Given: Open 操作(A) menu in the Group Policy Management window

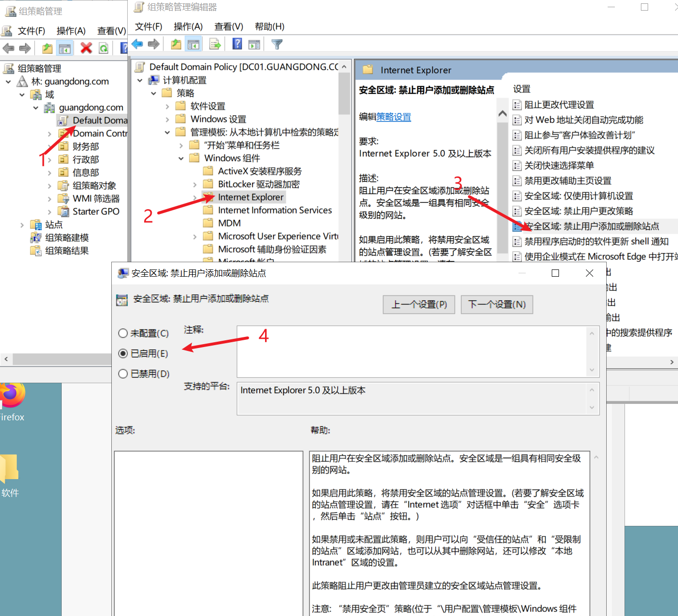Looking at the screenshot, I should coord(71,31).
